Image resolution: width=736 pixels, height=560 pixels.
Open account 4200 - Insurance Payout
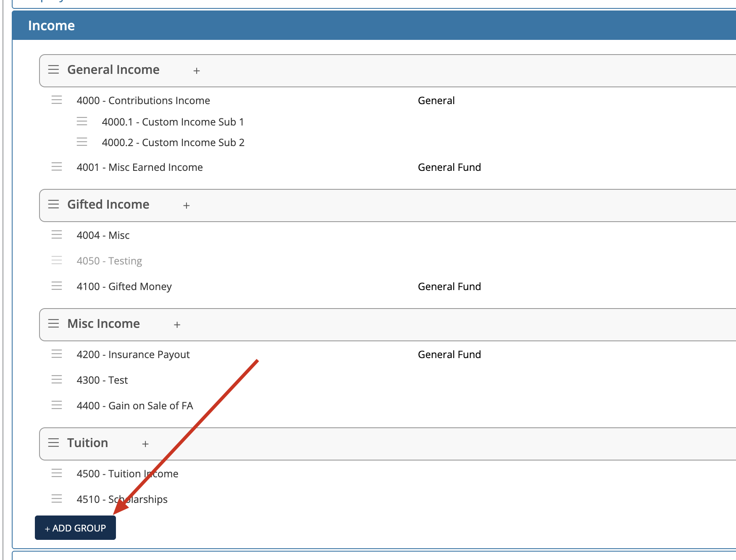[x=133, y=355]
